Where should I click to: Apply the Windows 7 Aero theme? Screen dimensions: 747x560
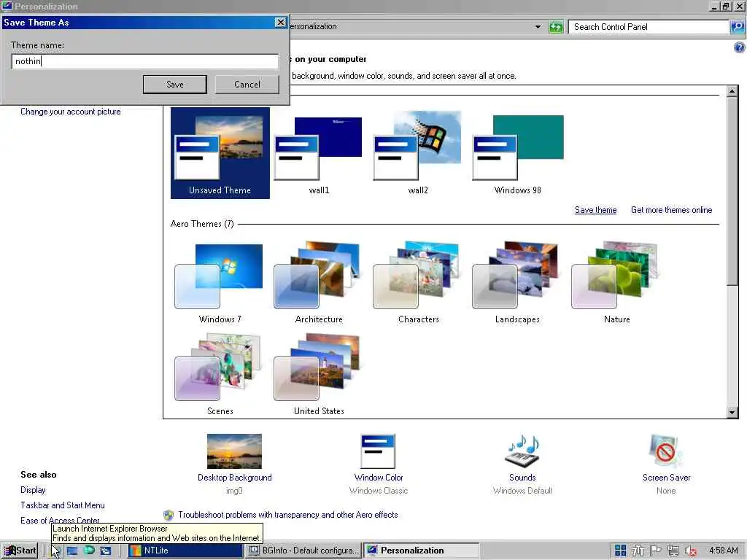(220, 284)
